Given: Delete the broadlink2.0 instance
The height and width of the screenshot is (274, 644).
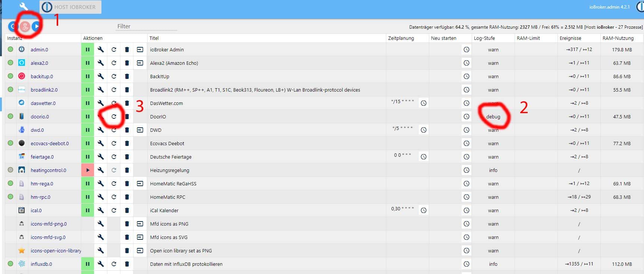Looking at the screenshot, I should click(x=127, y=90).
